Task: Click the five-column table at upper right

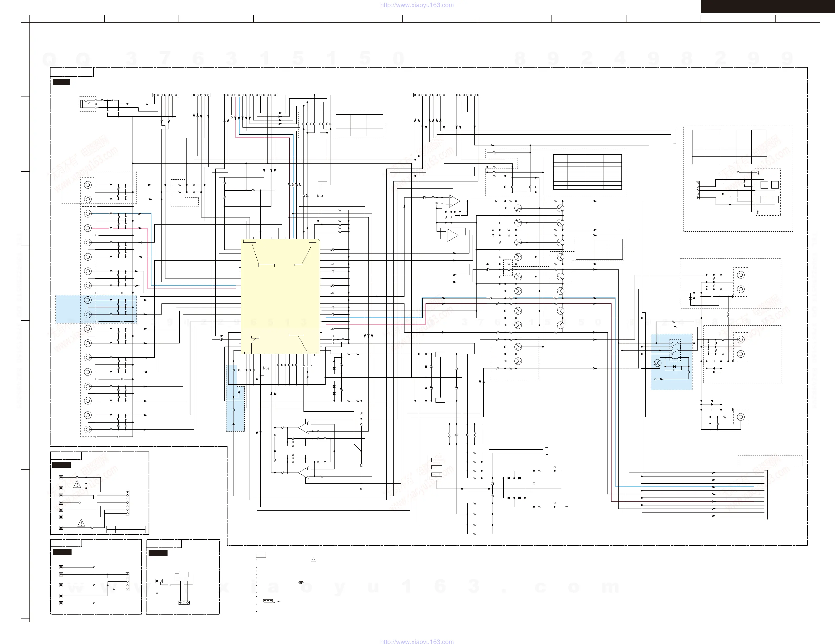Action: coord(729,147)
